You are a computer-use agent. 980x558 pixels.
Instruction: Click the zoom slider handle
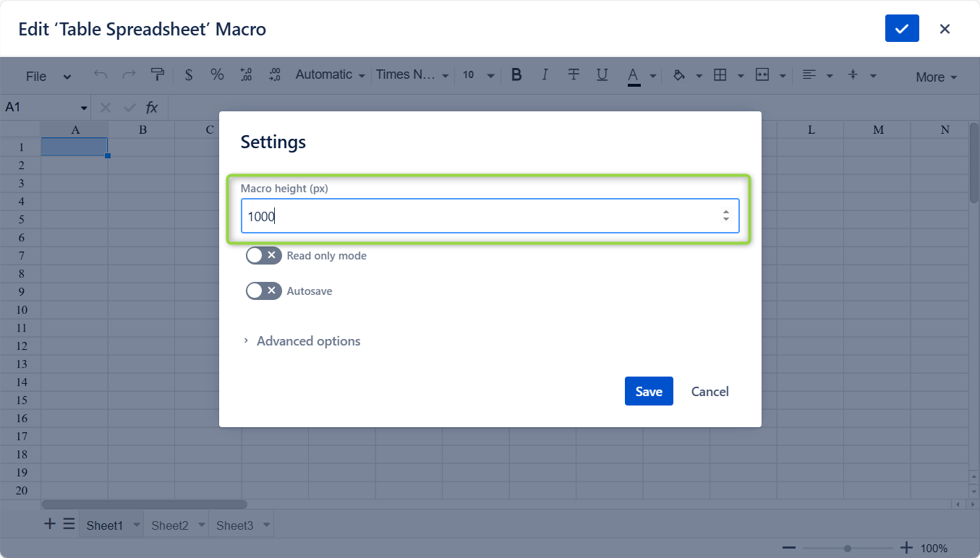[848, 549]
